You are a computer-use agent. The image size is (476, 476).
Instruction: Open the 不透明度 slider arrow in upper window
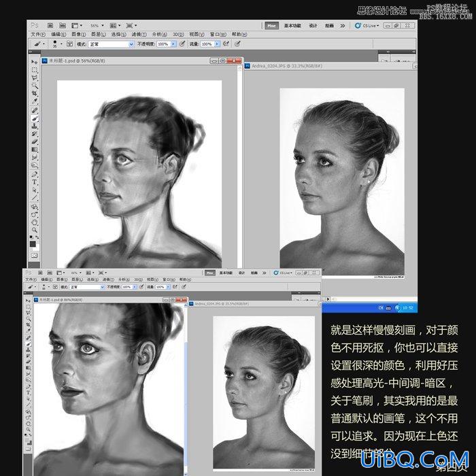pyautogui.click(x=173, y=44)
